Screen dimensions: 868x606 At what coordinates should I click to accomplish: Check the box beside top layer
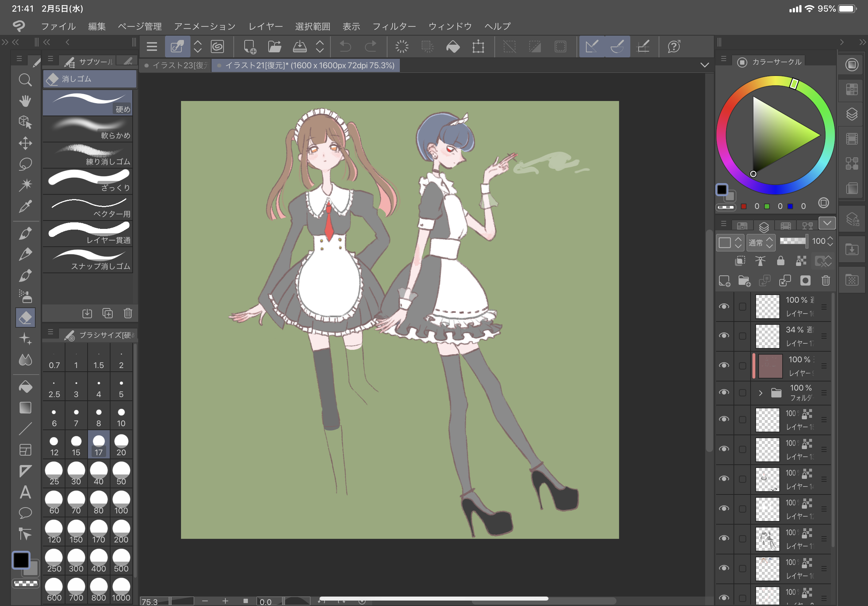pos(743,306)
